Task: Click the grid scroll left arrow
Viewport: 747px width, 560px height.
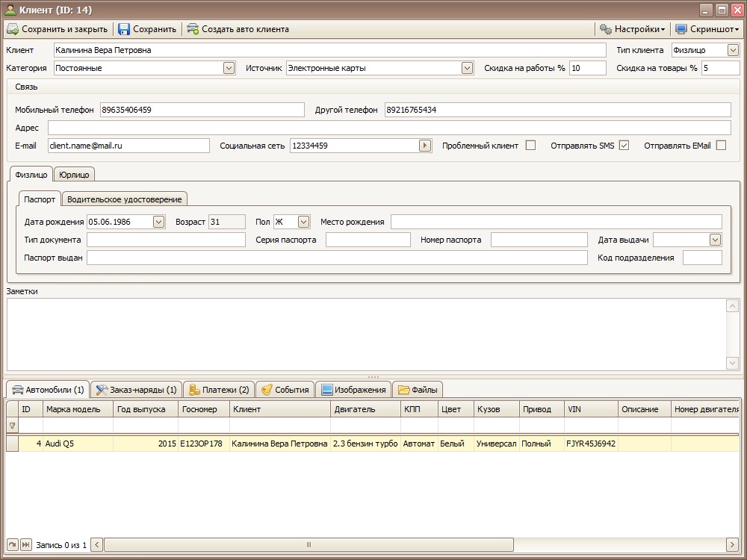Action: pos(96,544)
